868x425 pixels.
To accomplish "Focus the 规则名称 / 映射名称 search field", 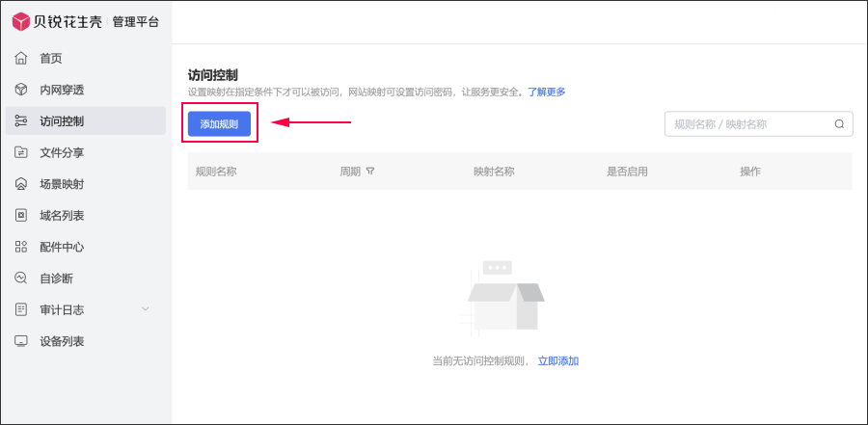I will (747, 124).
